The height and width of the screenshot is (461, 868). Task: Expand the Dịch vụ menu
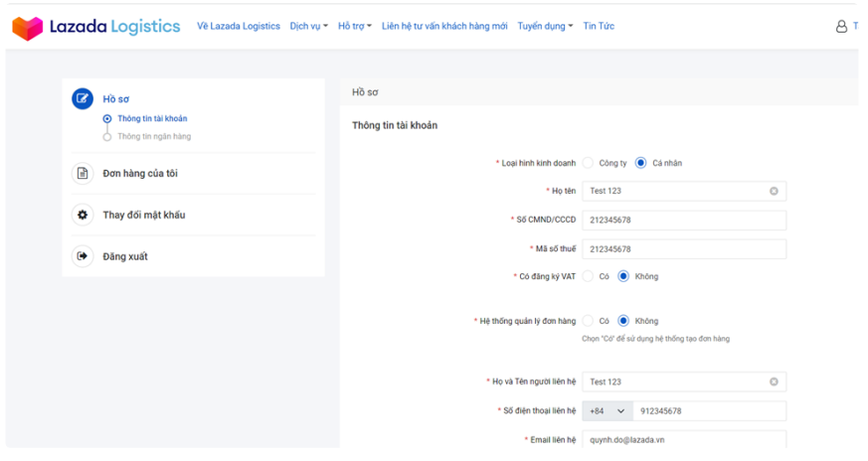[308, 27]
